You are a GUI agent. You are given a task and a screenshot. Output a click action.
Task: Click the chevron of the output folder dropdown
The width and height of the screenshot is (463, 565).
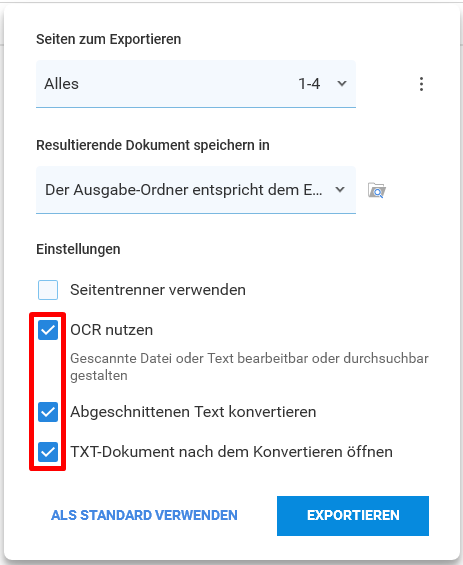340,190
